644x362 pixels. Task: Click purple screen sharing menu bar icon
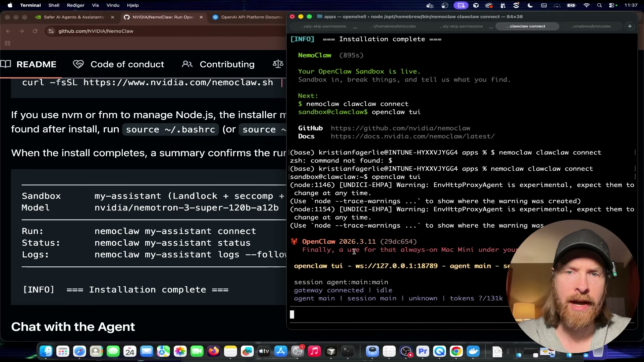pyautogui.click(x=461, y=5)
